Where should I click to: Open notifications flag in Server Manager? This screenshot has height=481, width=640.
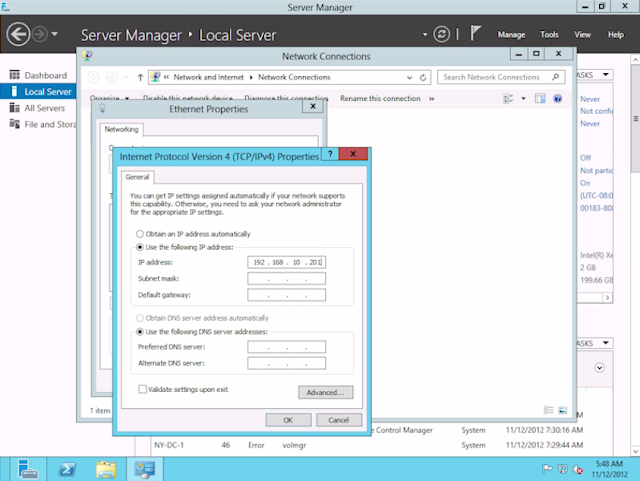click(475, 33)
